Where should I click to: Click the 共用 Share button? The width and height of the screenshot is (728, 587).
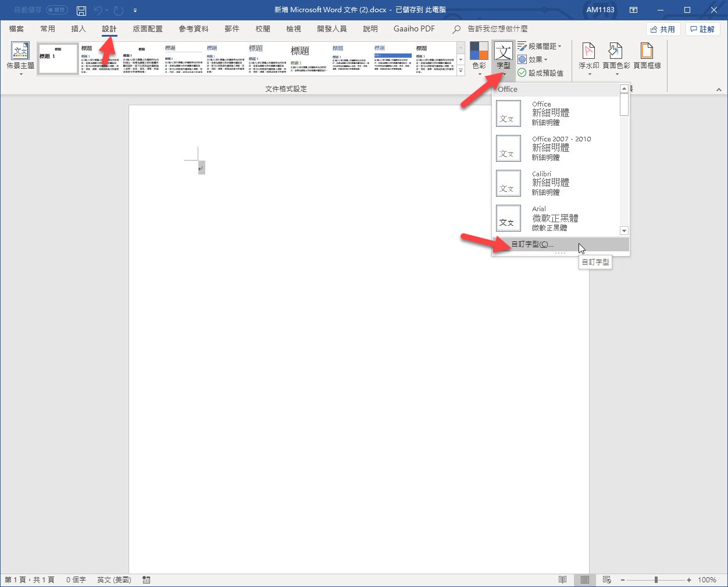tap(663, 29)
